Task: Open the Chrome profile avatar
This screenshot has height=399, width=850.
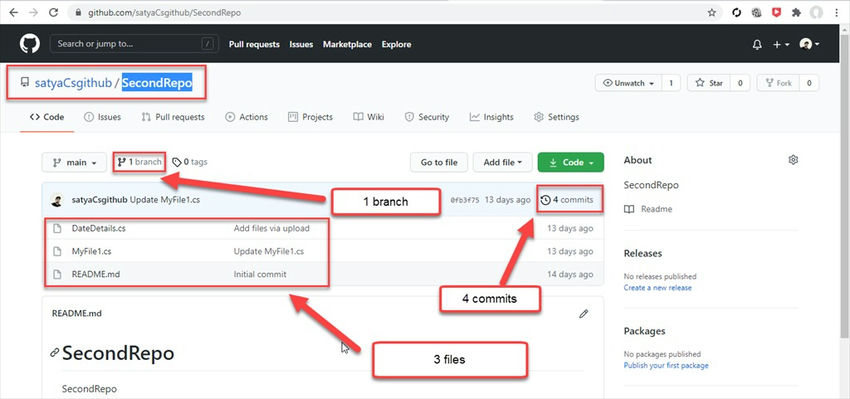Action: point(816,13)
